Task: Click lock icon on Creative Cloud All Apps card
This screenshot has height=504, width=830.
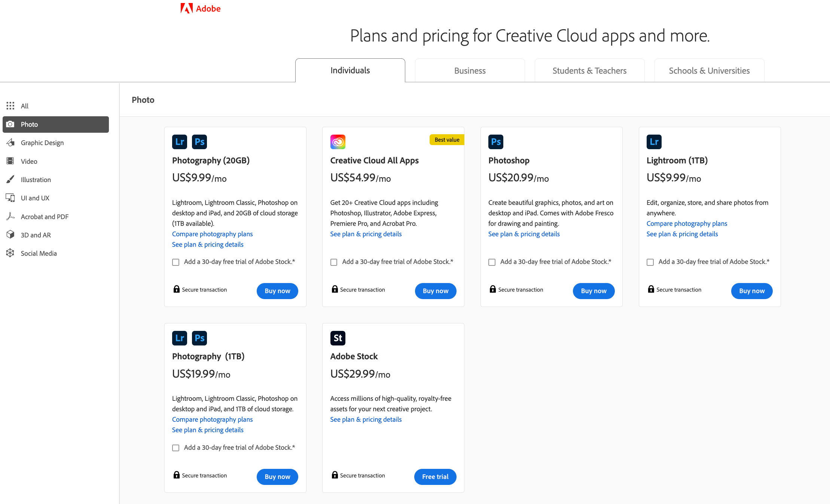Action: (335, 289)
